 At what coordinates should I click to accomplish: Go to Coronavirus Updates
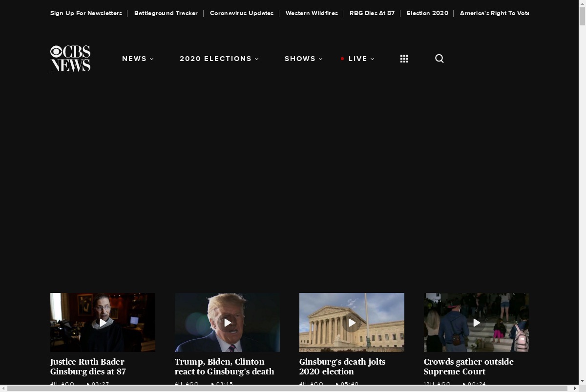(242, 13)
